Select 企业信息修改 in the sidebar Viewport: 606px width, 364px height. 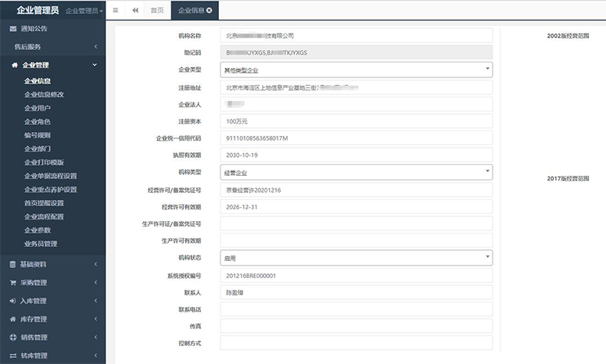44,95
